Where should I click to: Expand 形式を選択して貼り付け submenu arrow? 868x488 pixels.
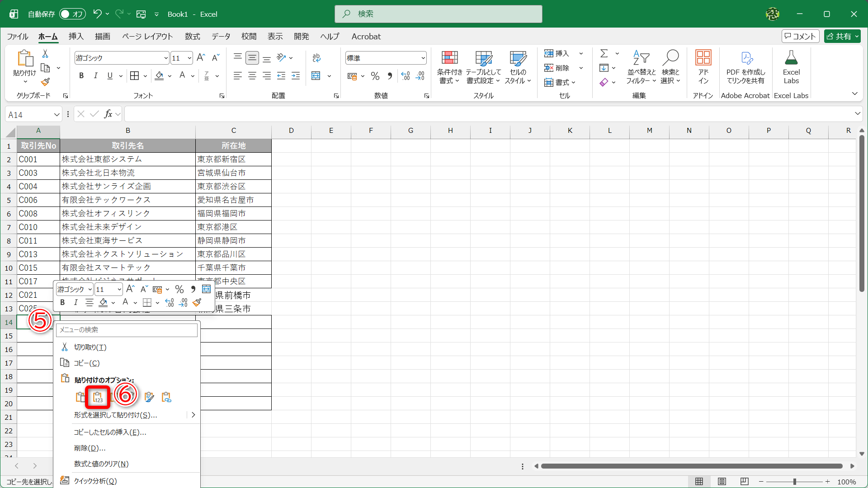click(x=193, y=414)
